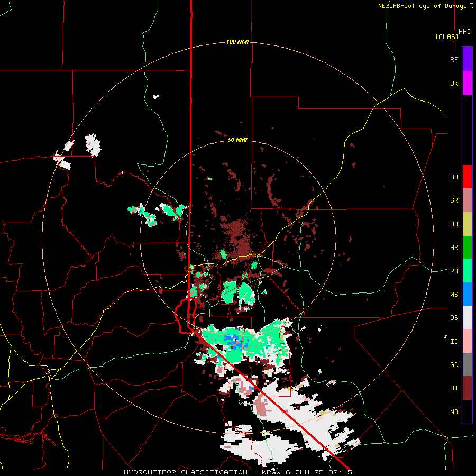The image size is (476, 476).
Task: Click the [CLAS] legend header
Action: click(x=447, y=36)
